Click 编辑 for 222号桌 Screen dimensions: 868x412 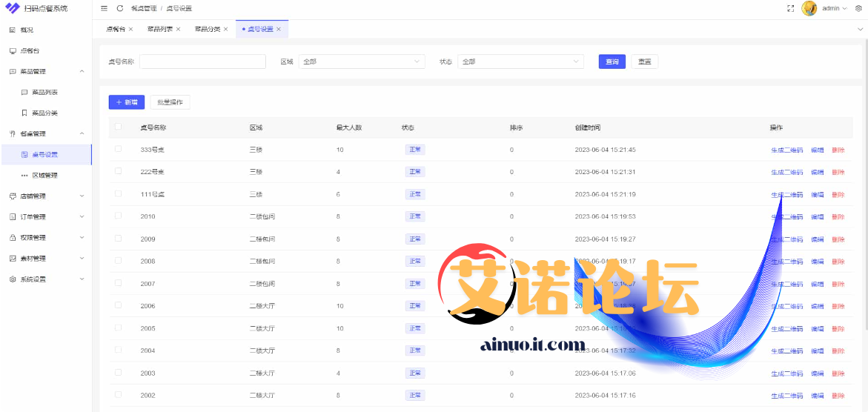tap(817, 172)
